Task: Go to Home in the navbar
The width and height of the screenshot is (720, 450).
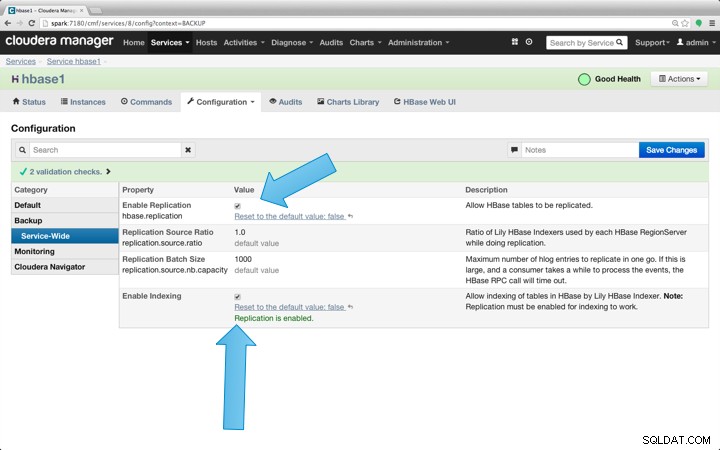Action: click(134, 42)
